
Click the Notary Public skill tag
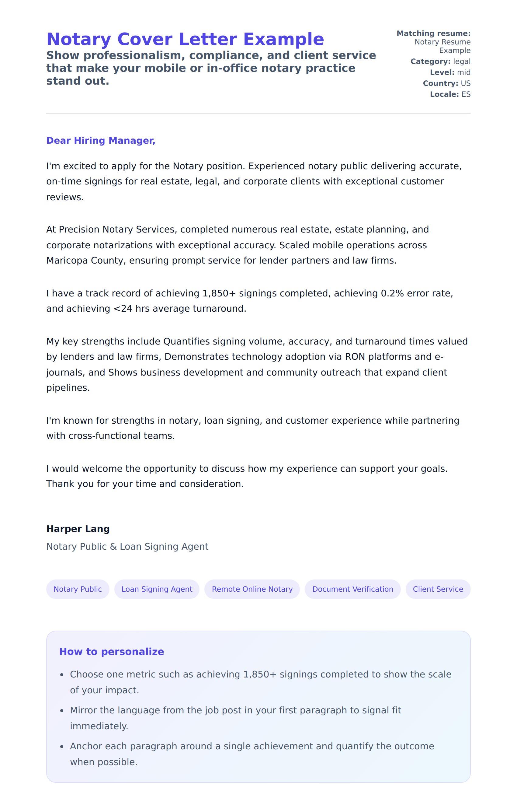point(78,589)
